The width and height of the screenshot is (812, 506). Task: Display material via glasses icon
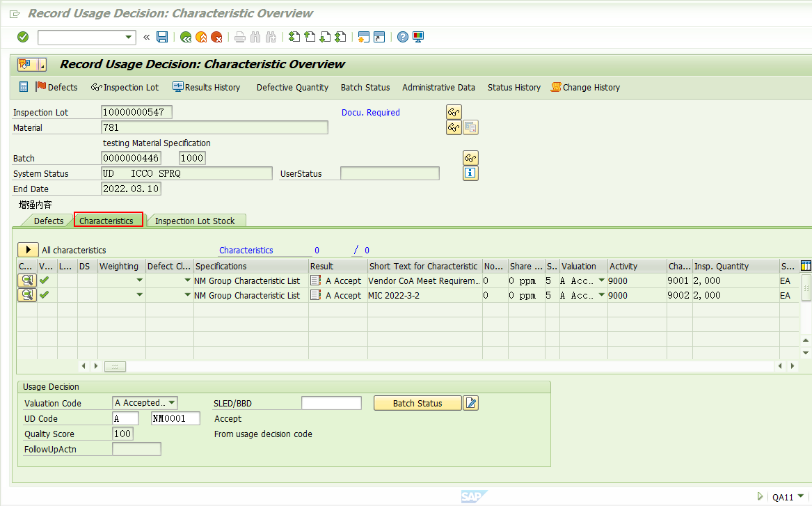[x=454, y=127]
